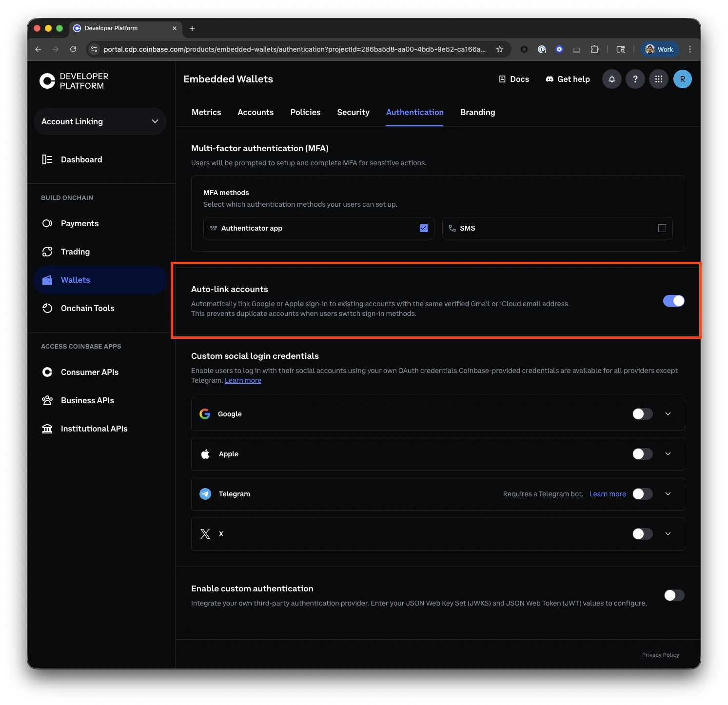Expand the Apple credentials section
728x705 pixels.
668,453
